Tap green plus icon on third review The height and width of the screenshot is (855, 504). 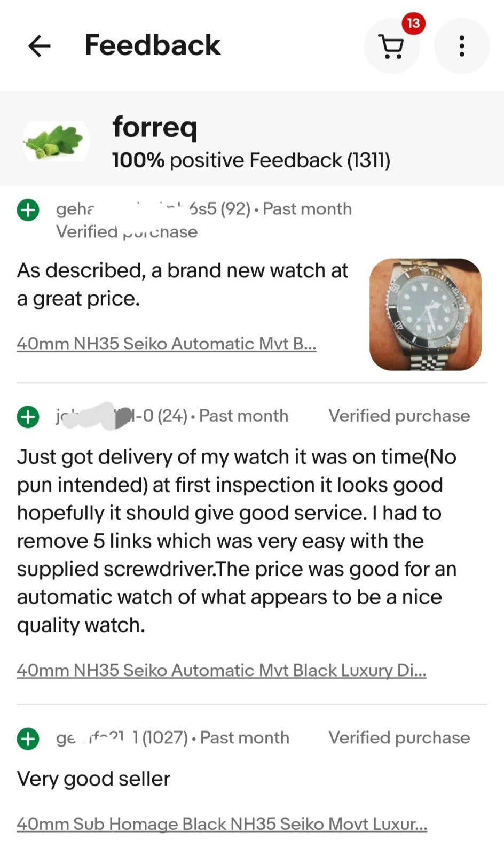28,739
